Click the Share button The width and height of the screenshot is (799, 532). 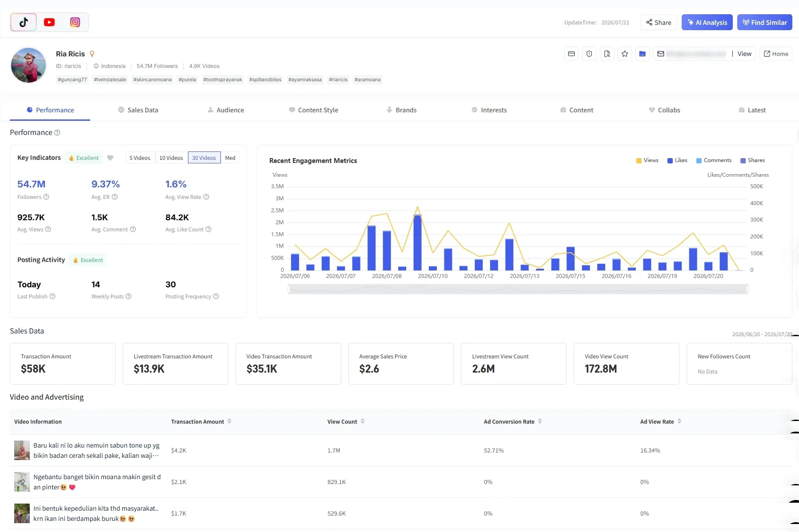click(x=659, y=22)
